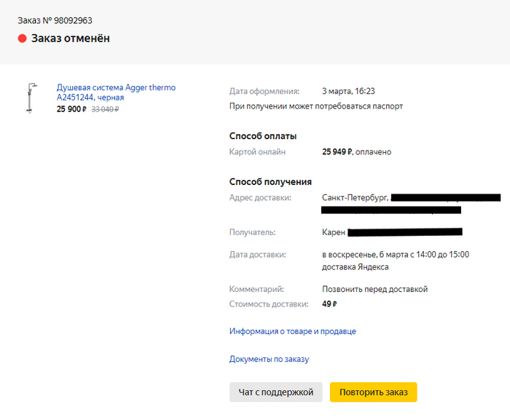Click the comment Позвонить перед доставкой

click(374, 289)
